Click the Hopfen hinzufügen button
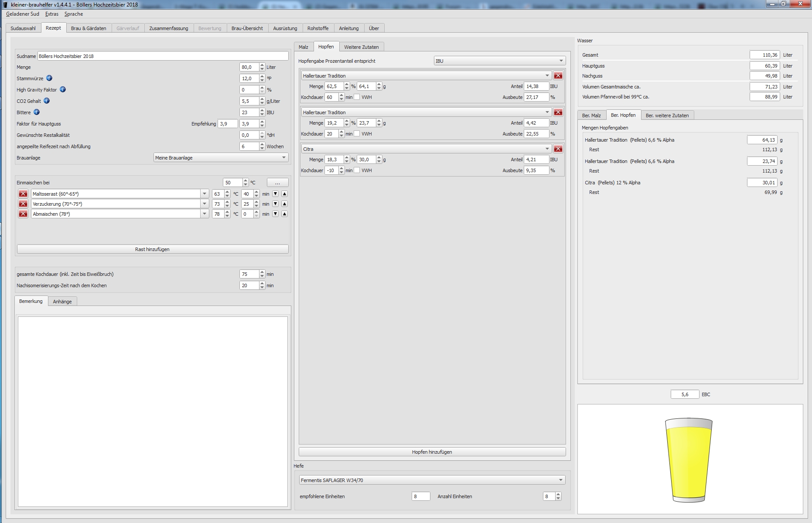 [x=432, y=452]
